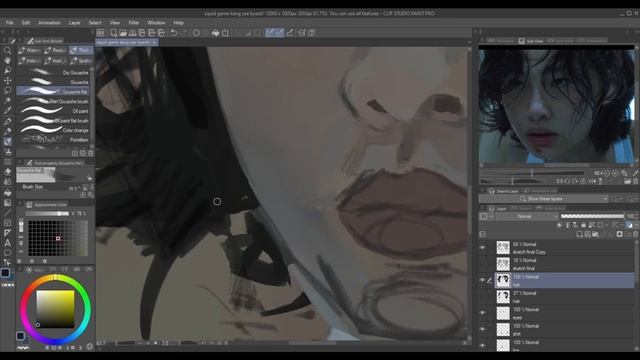This screenshot has height=360, width=640.
Task: Click the layer opacity slider
Action: [592, 216]
